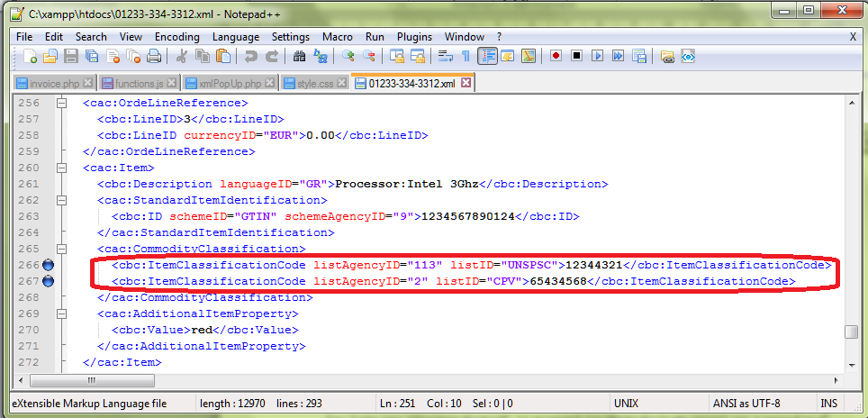Toggle Show Indent Guide icon

(x=487, y=56)
